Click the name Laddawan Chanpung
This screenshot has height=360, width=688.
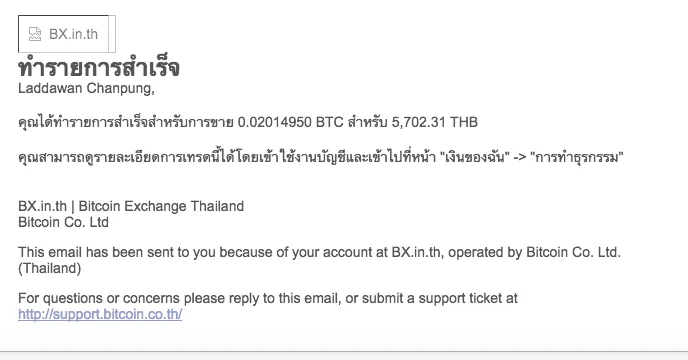[85, 88]
